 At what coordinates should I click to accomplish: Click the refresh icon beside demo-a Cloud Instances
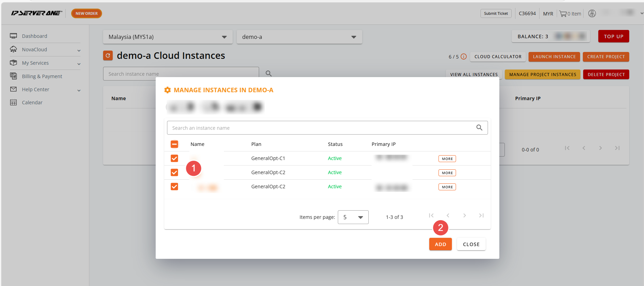(108, 55)
